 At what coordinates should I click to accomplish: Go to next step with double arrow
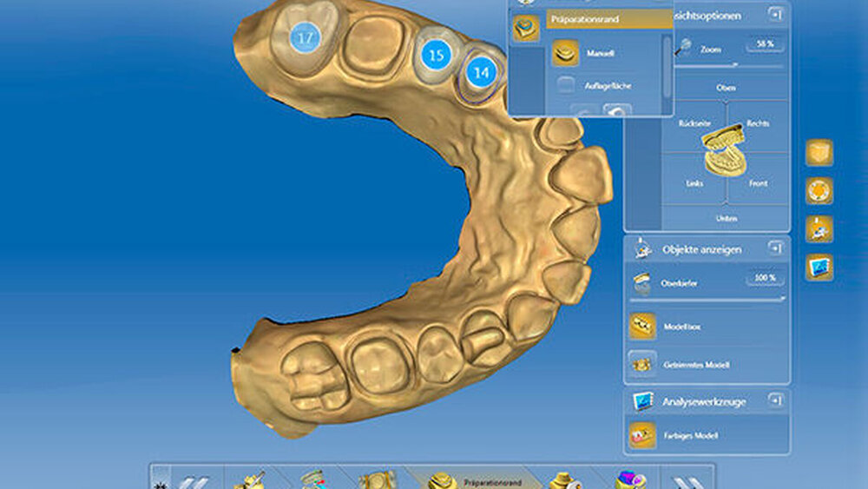pos(686,479)
